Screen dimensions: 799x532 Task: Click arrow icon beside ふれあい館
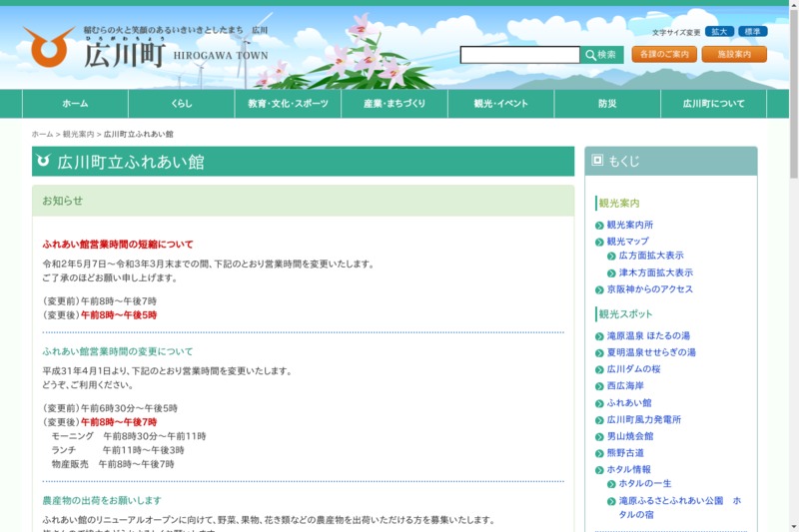coord(599,403)
